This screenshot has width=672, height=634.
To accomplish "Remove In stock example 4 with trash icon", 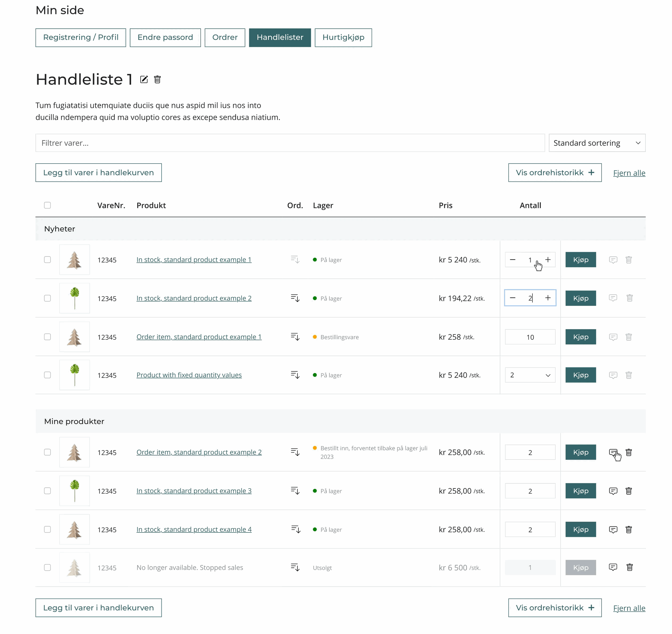I will coord(628,529).
